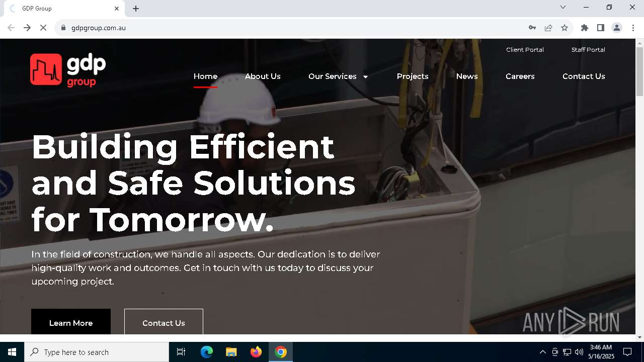Open File Explorer from taskbar

click(x=231, y=352)
